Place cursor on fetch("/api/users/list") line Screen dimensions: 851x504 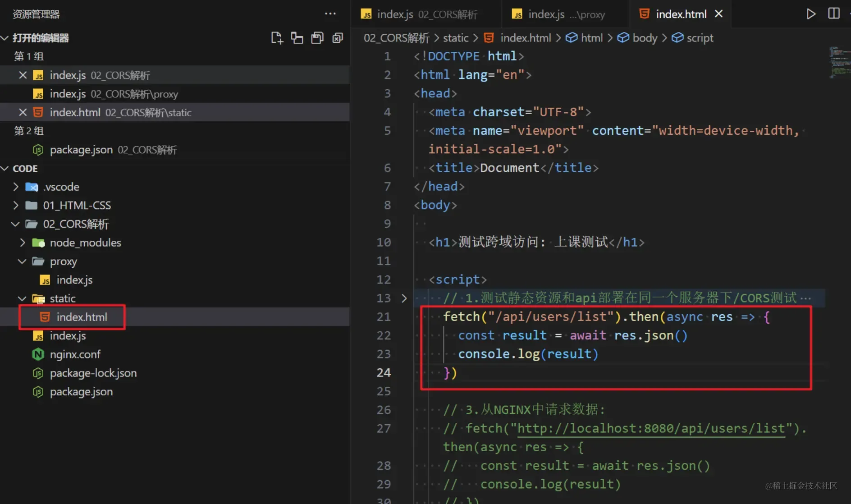click(606, 317)
